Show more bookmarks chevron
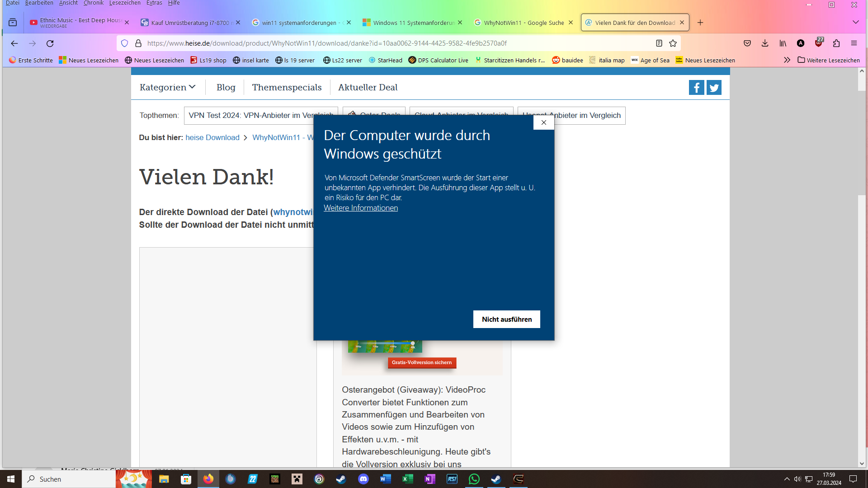Image resolution: width=868 pixels, height=488 pixels. (x=787, y=60)
